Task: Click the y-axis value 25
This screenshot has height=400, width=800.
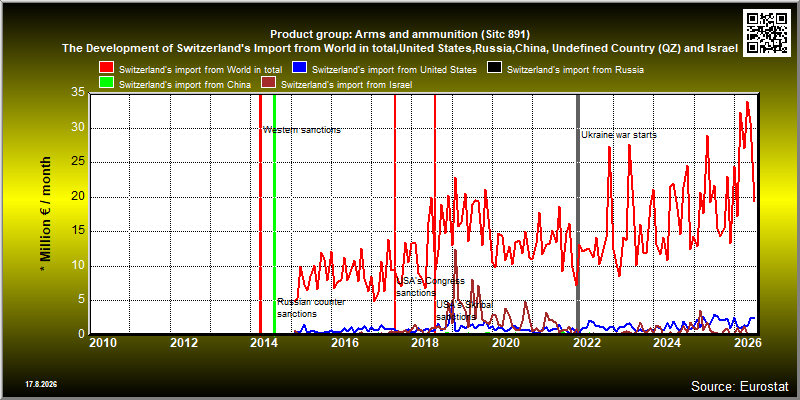Action: 78,162
